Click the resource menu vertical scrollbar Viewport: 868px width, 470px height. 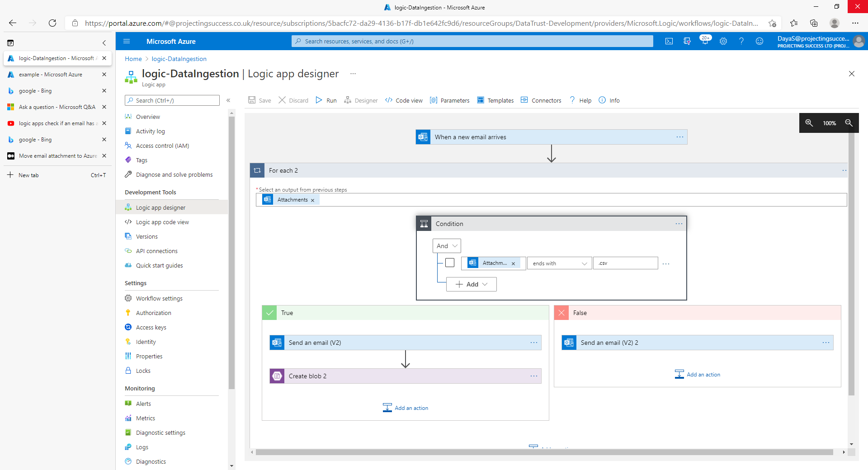[231, 253]
